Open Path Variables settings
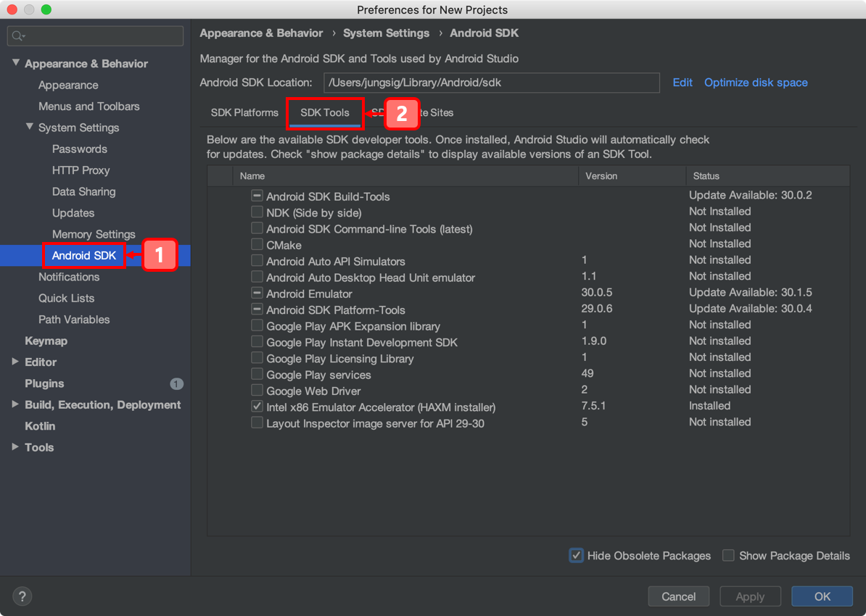This screenshot has width=866, height=616. 74,320
